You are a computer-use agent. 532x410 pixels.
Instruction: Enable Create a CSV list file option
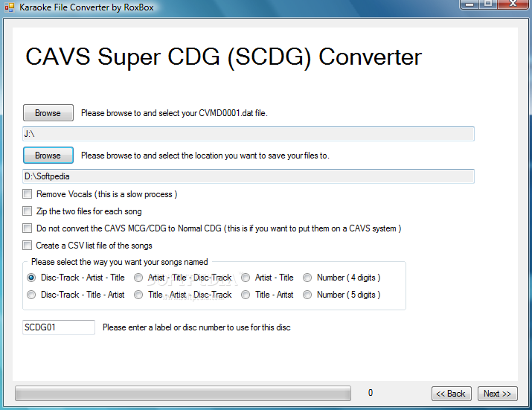tap(27, 245)
